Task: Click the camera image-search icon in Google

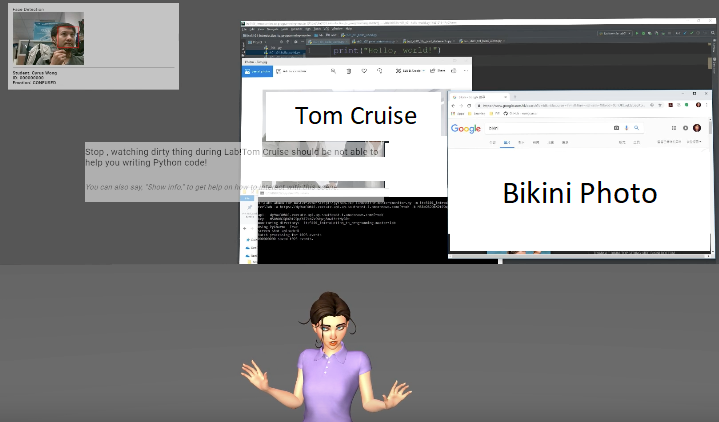Action: [x=616, y=128]
